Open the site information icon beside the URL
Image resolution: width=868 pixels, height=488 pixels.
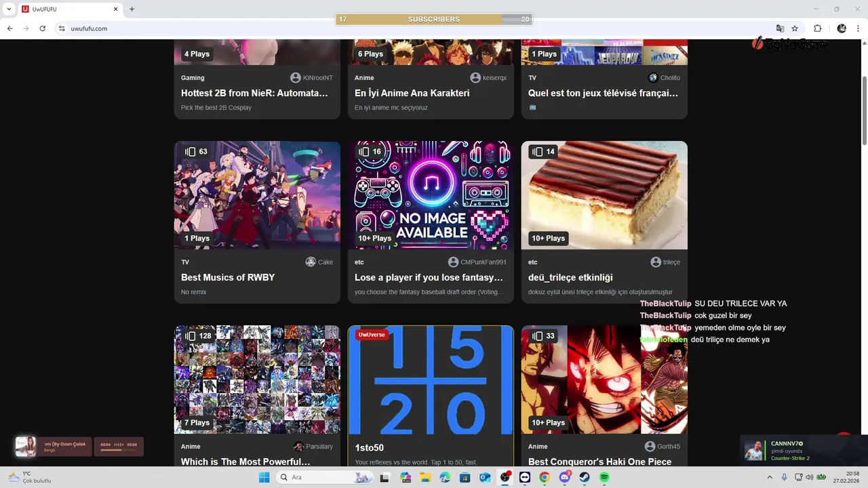pyautogui.click(x=62, y=28)
